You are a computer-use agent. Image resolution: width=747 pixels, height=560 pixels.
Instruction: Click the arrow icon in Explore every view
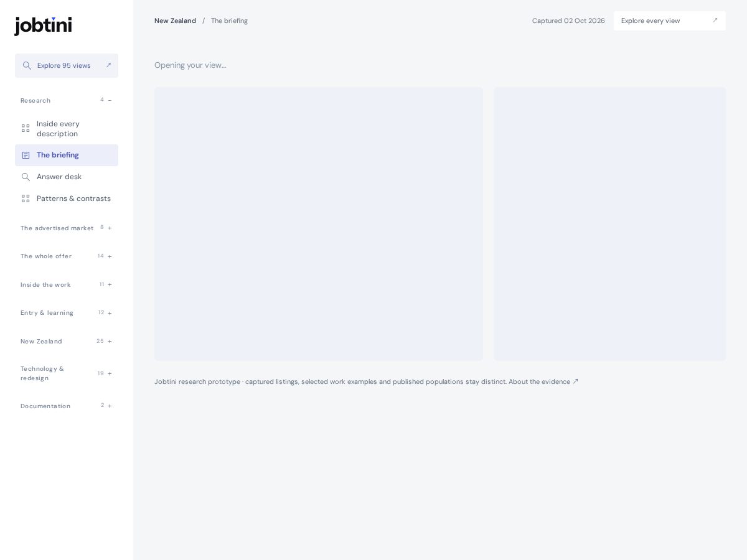(715, 21)
